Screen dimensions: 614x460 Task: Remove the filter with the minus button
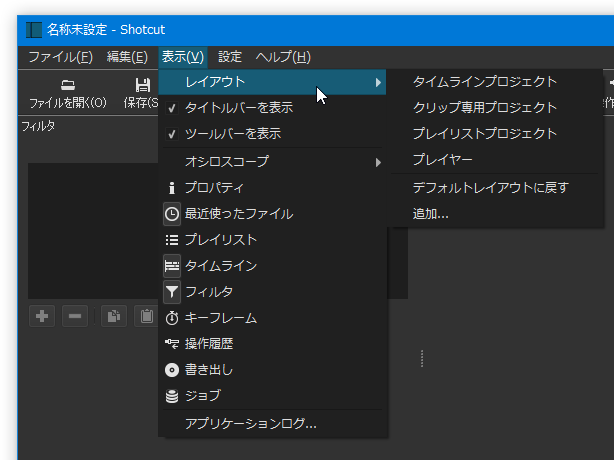click(75, 316)
